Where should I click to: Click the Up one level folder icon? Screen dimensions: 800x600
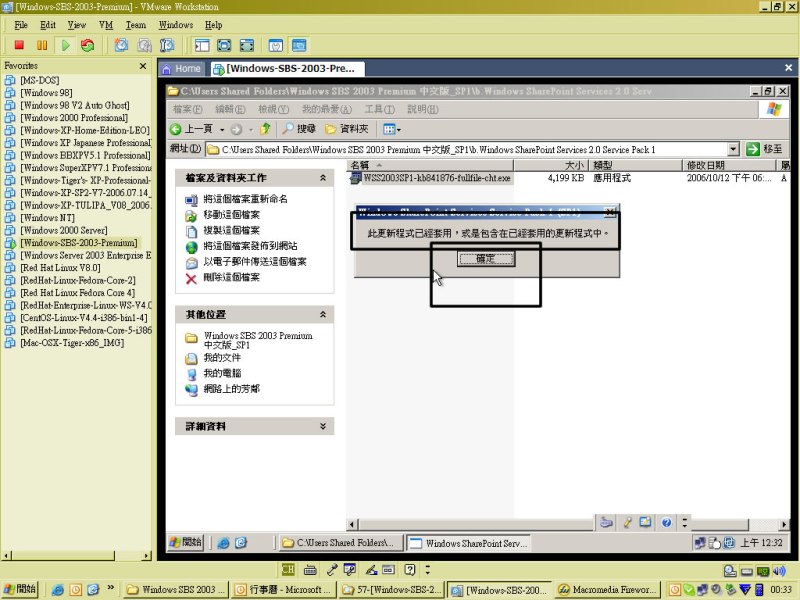point(265,129)
